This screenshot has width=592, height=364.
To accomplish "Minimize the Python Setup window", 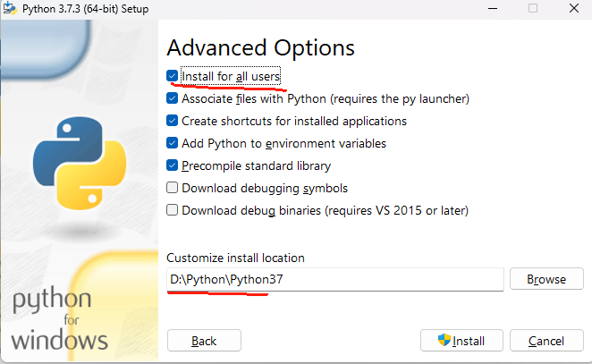I will tap(493, 8).
